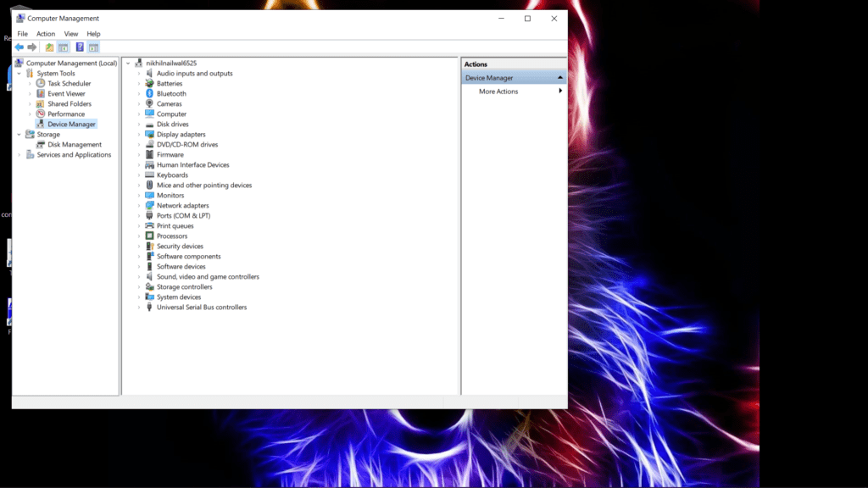Click the Event Viewer icon
This screenshot has width=868, height=488.
coord(41,93)
